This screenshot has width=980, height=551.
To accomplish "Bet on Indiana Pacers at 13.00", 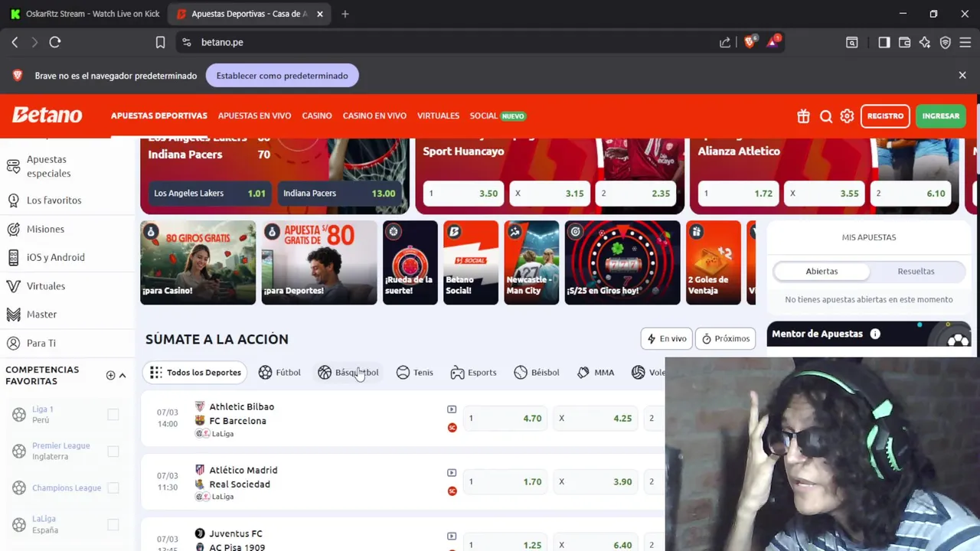I will (339, 194).
